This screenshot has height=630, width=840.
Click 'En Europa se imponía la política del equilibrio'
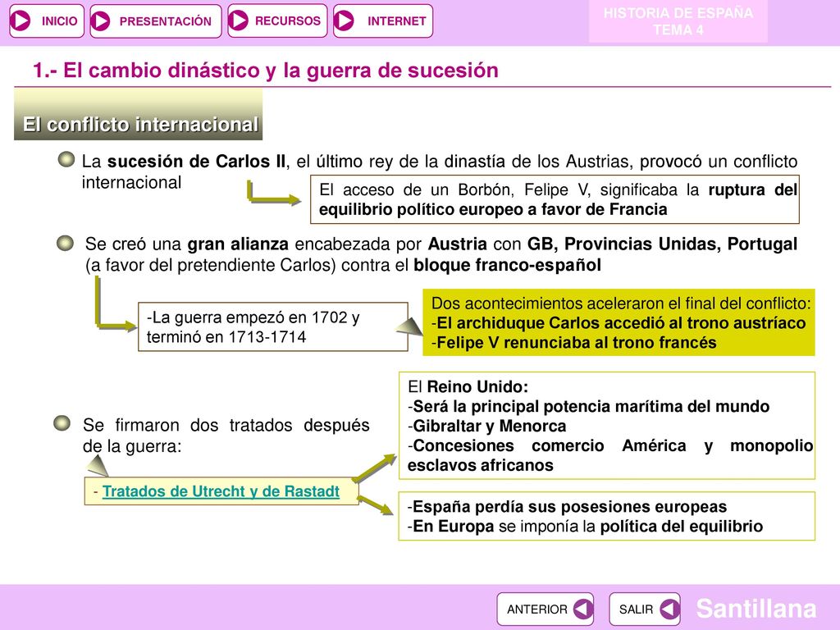point(587,526)
